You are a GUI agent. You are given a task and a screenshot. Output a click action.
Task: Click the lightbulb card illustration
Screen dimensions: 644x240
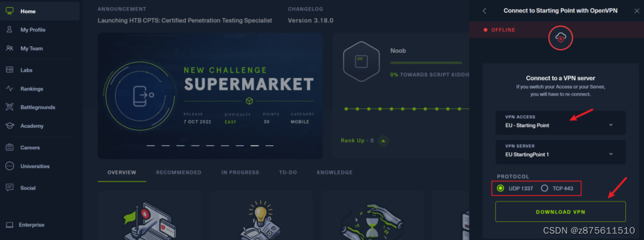click(x=261, y=220)
